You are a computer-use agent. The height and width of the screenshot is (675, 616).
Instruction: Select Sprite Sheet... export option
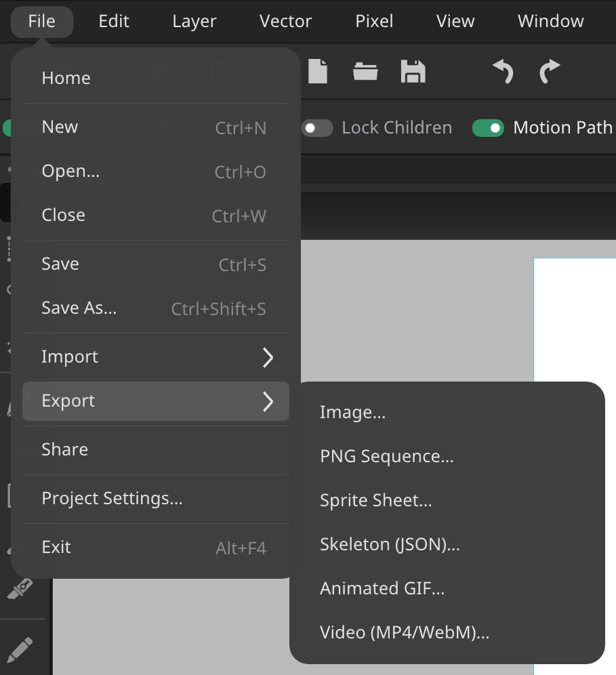(x=447, y=500)
